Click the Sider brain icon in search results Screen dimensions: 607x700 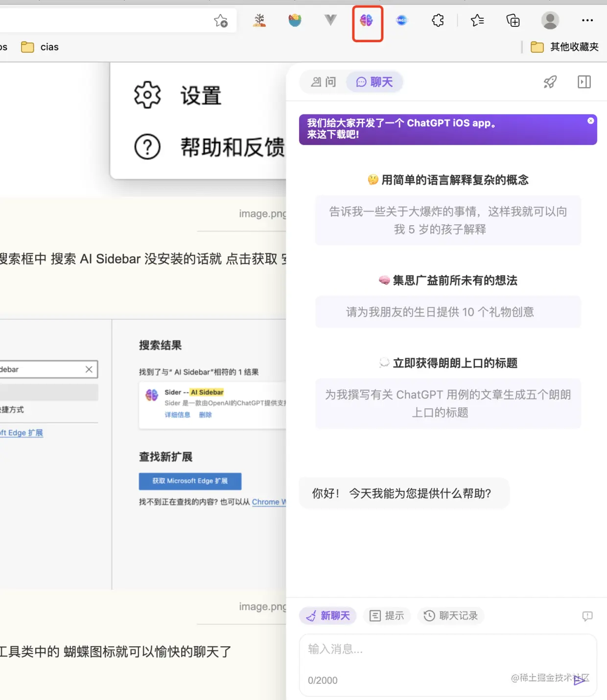tap(152, 395)
